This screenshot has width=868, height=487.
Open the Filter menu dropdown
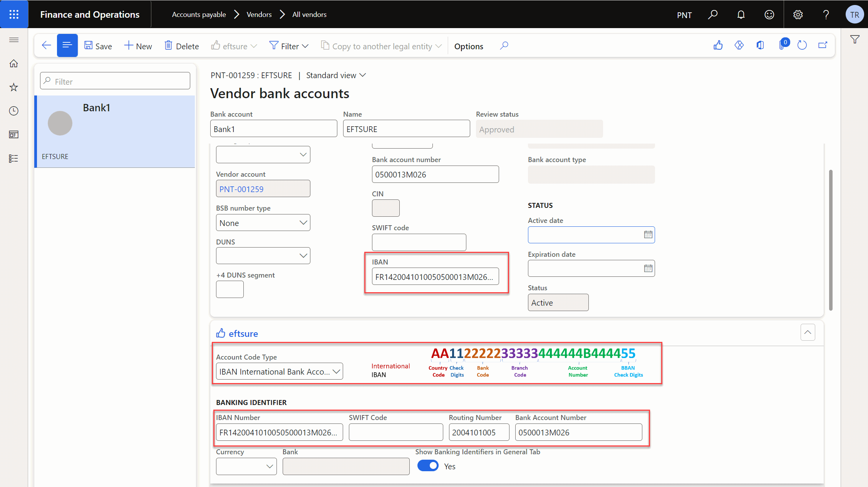tap(289, 46)
